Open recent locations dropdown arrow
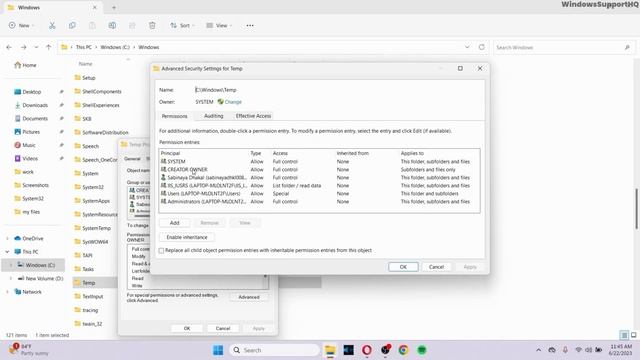 tap(36, 47)
